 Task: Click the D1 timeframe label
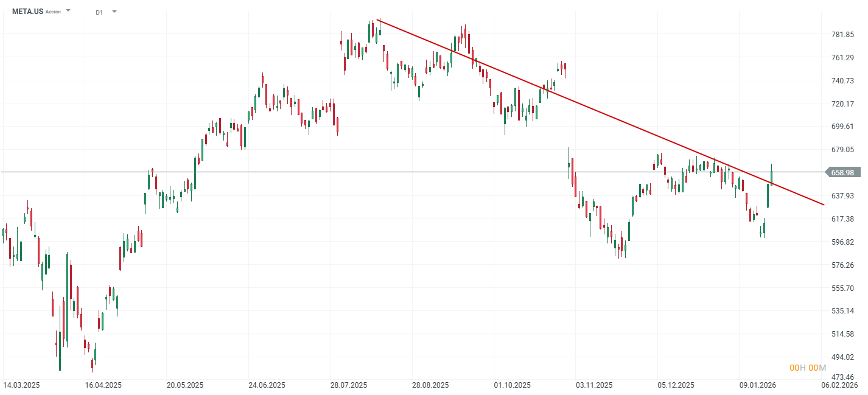99,12
